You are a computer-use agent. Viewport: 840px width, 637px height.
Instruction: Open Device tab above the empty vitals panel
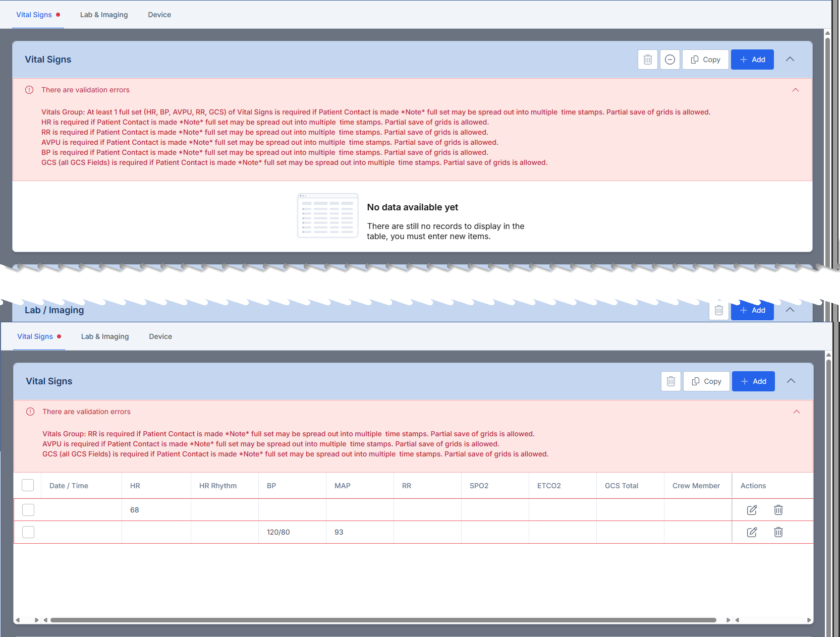159,15
